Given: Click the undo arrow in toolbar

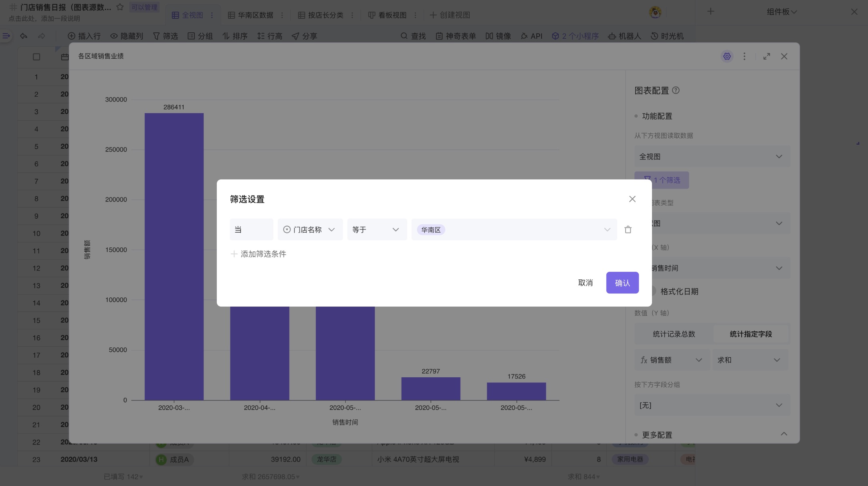Looking at the screenshot, I should tap(24, 36).
